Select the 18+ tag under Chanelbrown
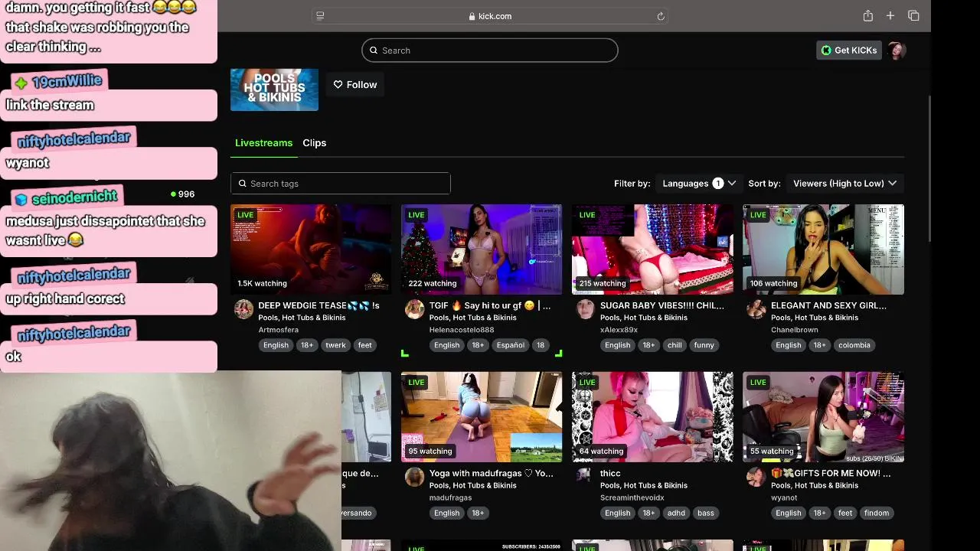This screenshot has width=980, height=551. coord(819,345)
